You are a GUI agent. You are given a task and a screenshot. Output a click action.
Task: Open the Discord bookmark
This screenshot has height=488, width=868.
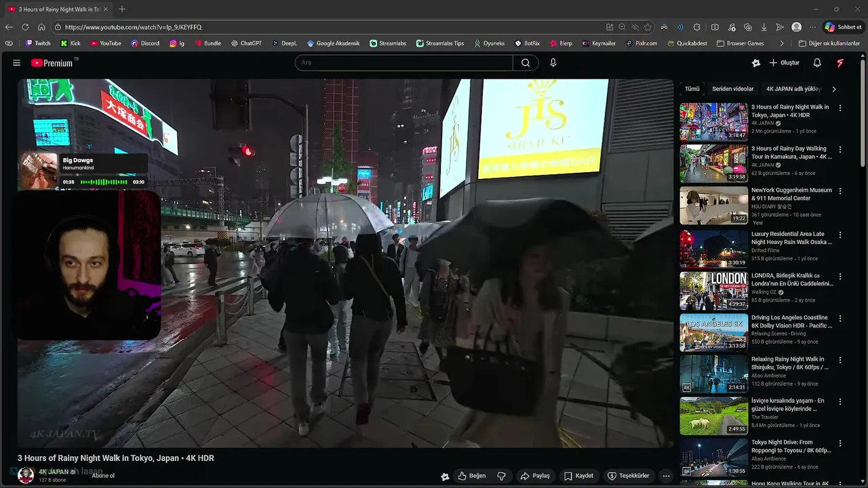(145, 43)
